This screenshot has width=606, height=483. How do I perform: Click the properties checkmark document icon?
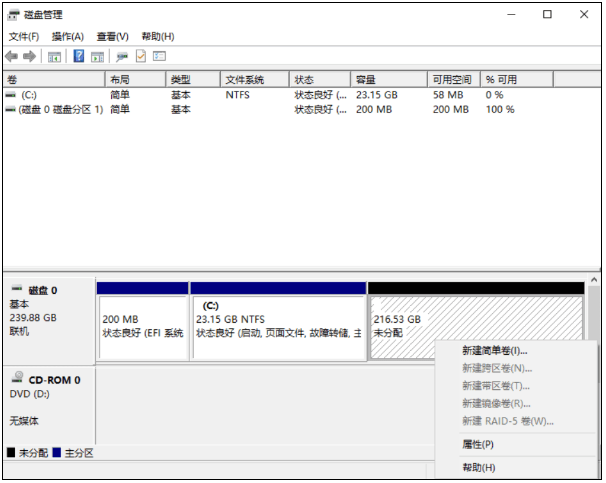coord(141,56)
